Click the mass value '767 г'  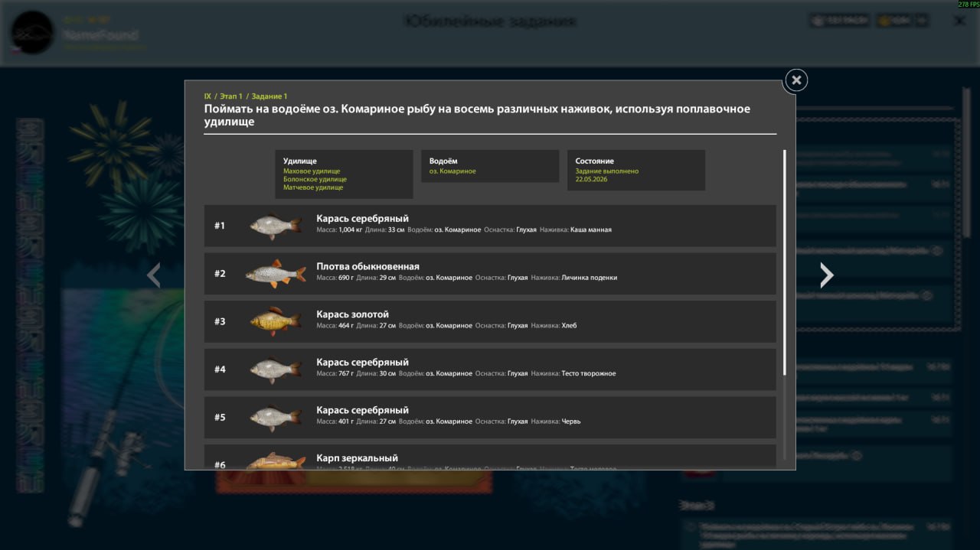click(346, 373)
